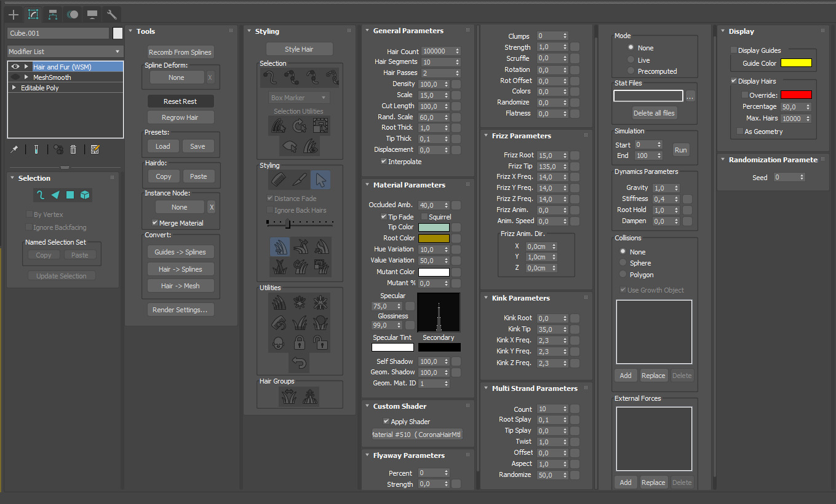Activate the Select arrow styling tool
Viewport: 836px width, 504px height.
(320, 180)
